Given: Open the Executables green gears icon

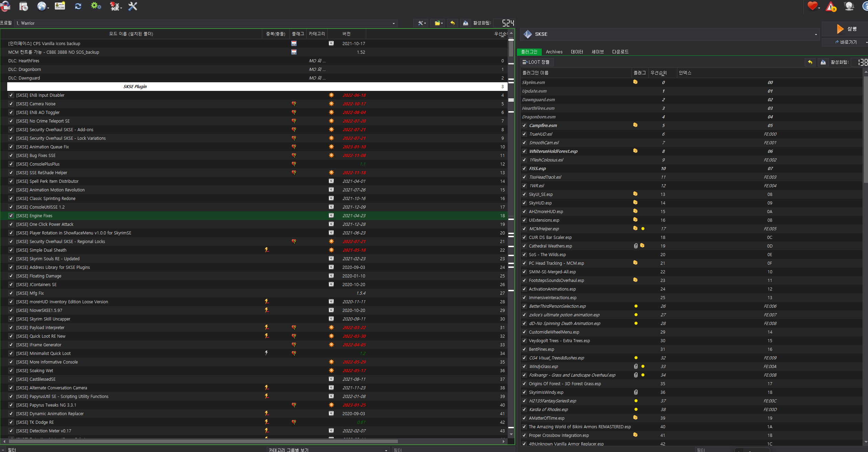Looking at the screenshot, I should (96, 6).
